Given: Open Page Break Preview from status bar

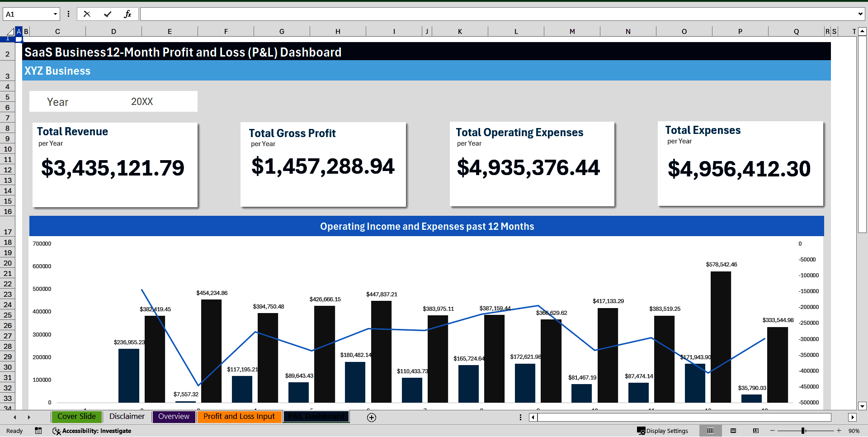Looking at the screenshot, I should point(755,431).
